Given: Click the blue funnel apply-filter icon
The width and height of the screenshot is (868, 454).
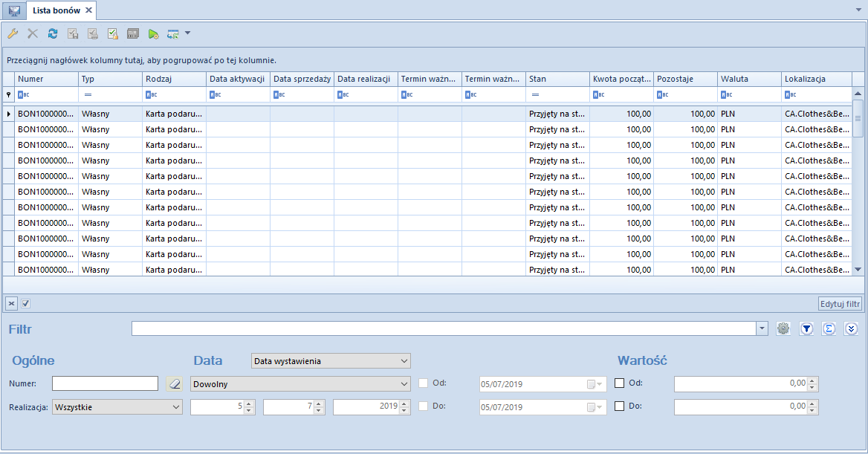Looking at the screenshot, I should point(806,328).
